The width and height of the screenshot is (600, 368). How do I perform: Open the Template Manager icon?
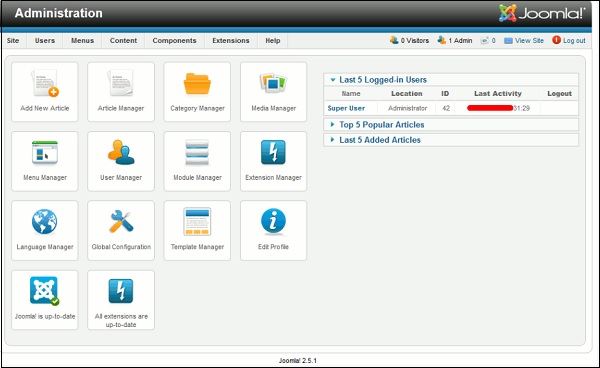click(197, 221)
